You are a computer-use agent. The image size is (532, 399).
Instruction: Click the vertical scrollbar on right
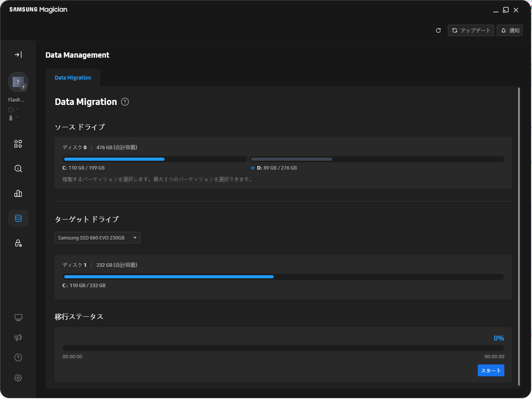point(519,236)
